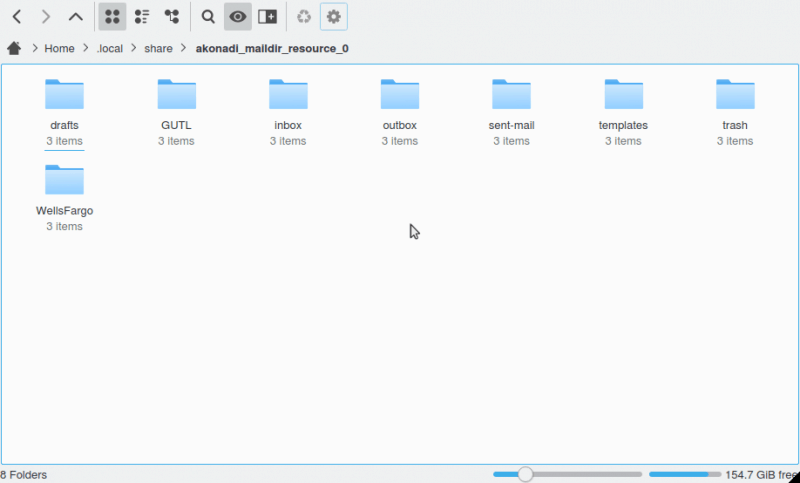Adjust the icon zoom slider handle

526,474
